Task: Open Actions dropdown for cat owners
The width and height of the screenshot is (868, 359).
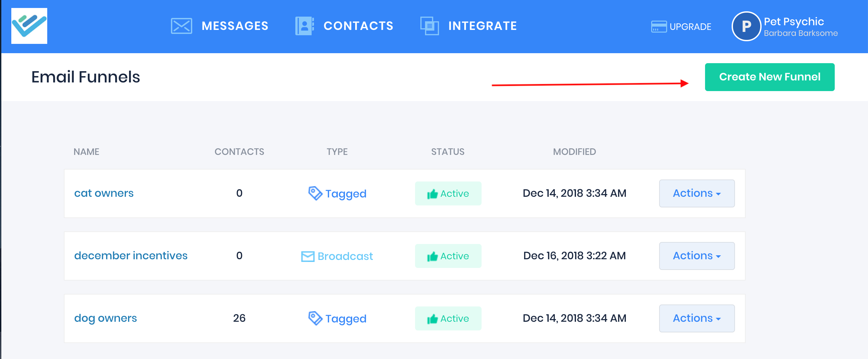Action: pyautogui.click(x=696, y=193)
